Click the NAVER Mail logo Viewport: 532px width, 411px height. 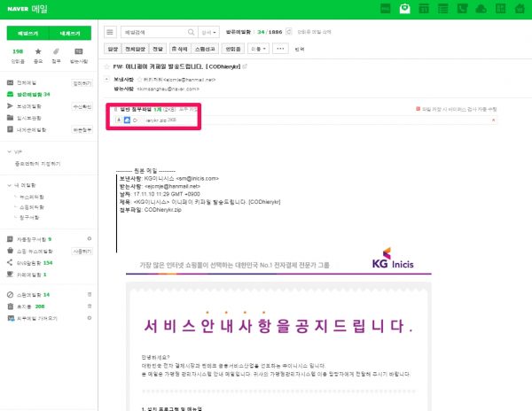tap(27, 9)
